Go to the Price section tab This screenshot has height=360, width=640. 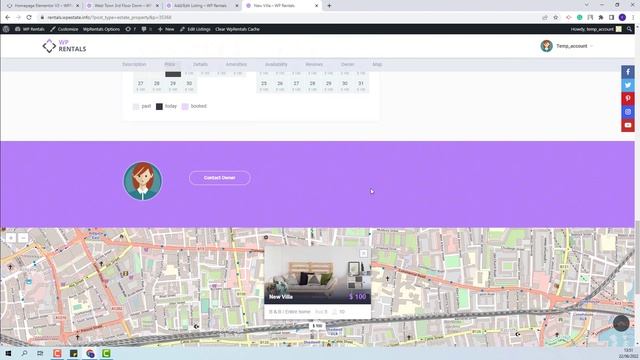(170, 64)
